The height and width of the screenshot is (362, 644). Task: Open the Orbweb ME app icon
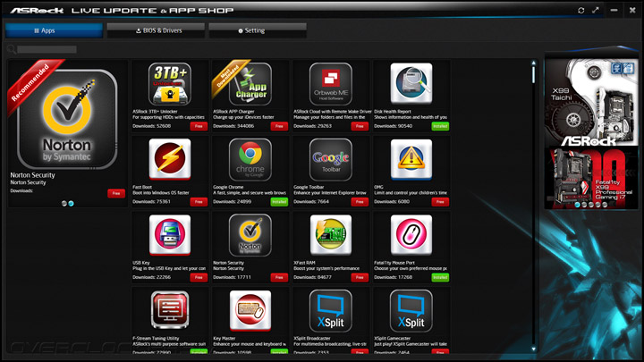pos(331,84)
